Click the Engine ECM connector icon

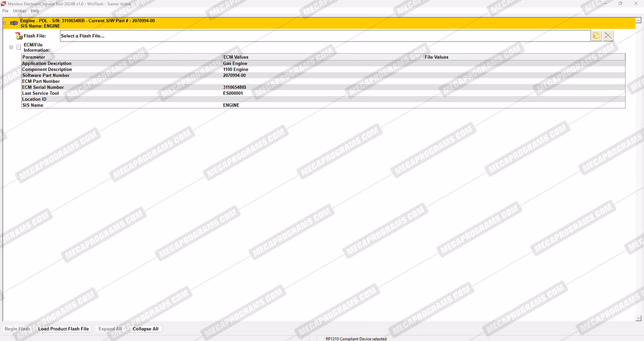14,23
